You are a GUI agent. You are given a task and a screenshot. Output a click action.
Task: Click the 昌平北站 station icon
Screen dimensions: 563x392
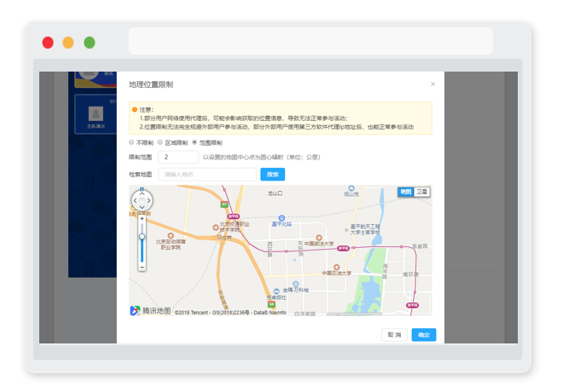(x=281, y=218)
